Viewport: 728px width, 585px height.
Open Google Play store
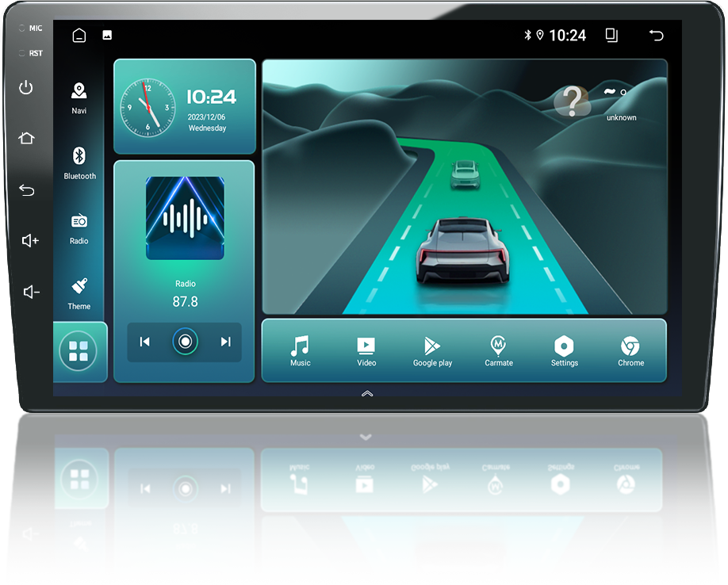pyautogui.click(x=431, y=350)
